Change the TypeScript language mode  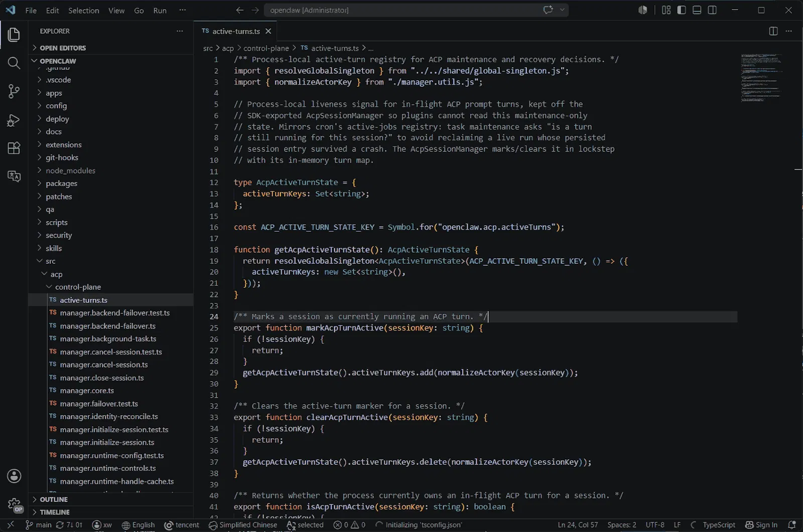[x=719, y=525]
